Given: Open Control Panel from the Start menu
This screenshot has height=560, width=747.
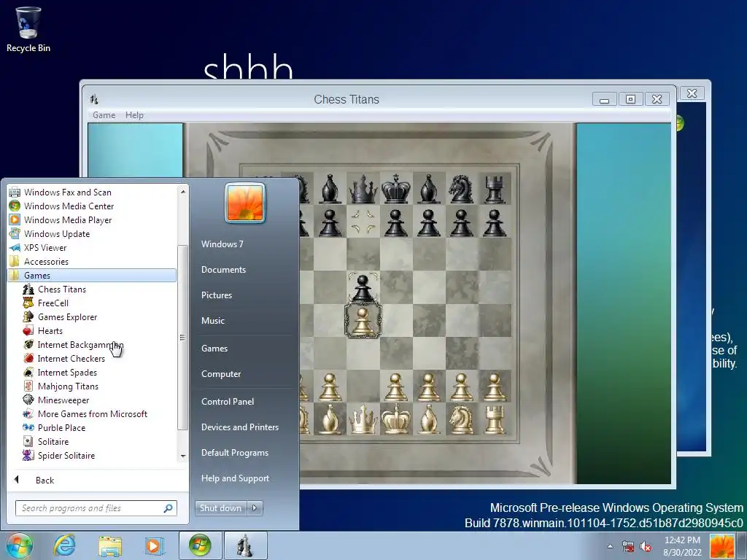Looking at the screenshot, I should (x=228, y=402).
